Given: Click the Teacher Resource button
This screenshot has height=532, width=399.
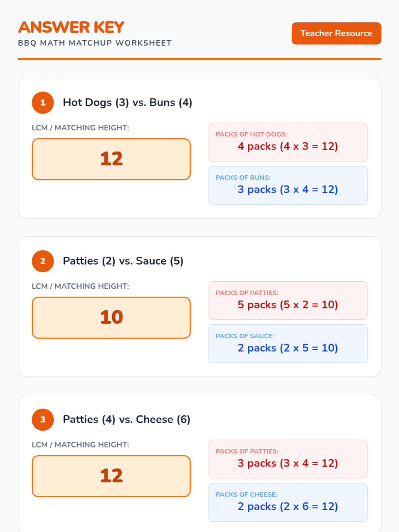Looking at the screenshot, I should pyautogui.click(x=336, y=33).
